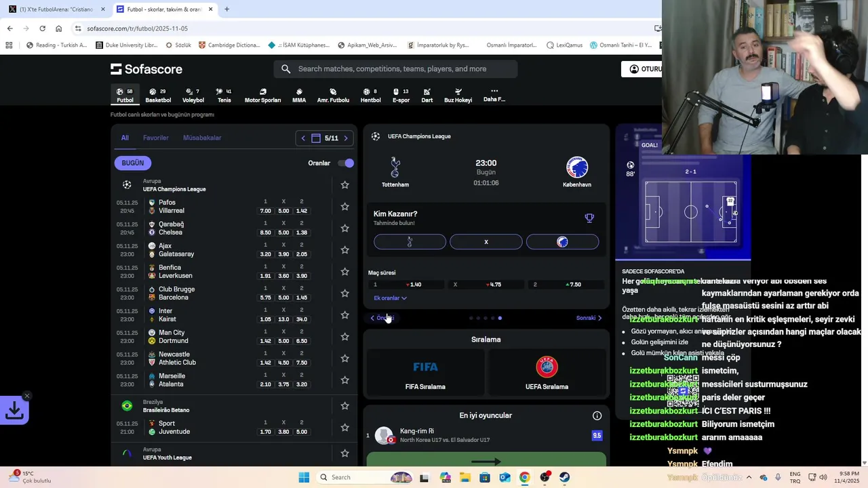The height and width of the screenshot is (488, 868).
Task: Select the Motor Sporları icon
Action: [262, 95]
